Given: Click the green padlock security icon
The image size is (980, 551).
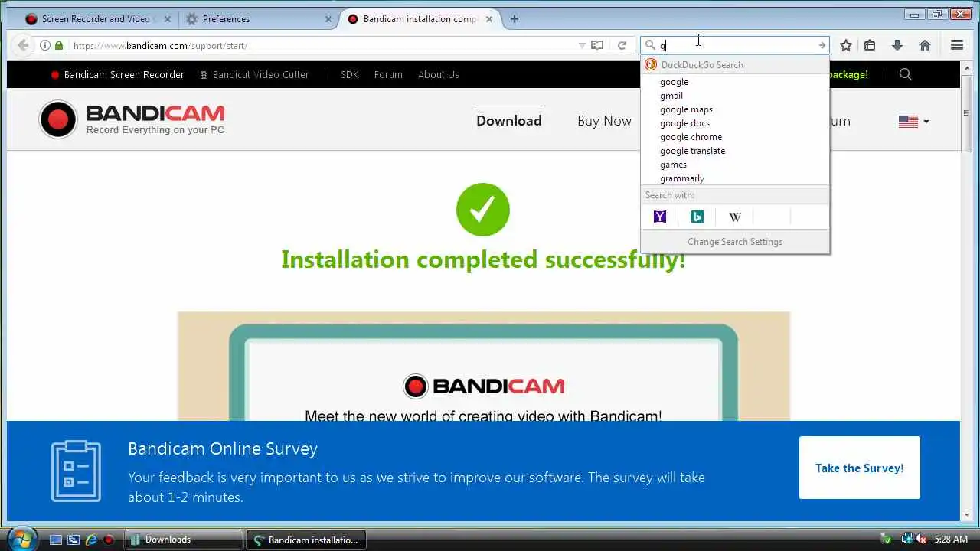Looking at the screenshot, I should pyautogui.click(x=59, y=45).
